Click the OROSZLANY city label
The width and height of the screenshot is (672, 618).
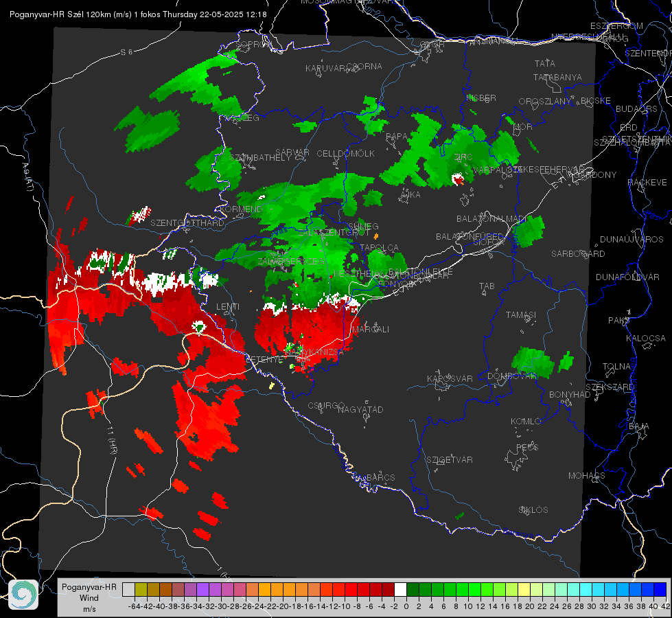tap(545, 102)
